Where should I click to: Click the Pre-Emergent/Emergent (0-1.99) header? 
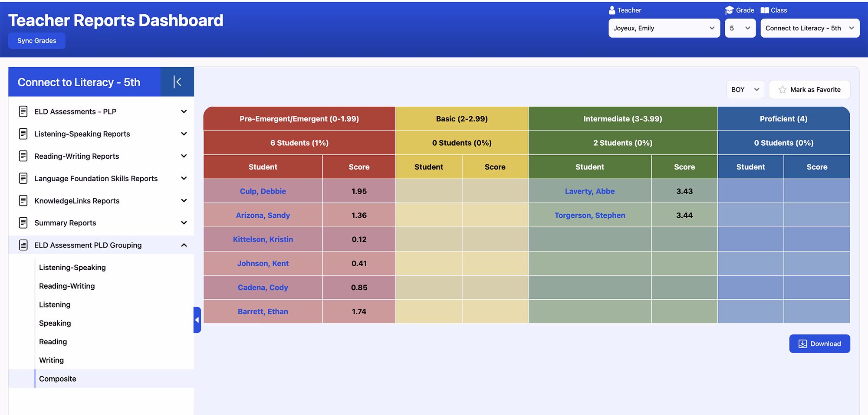click(299, 119)
